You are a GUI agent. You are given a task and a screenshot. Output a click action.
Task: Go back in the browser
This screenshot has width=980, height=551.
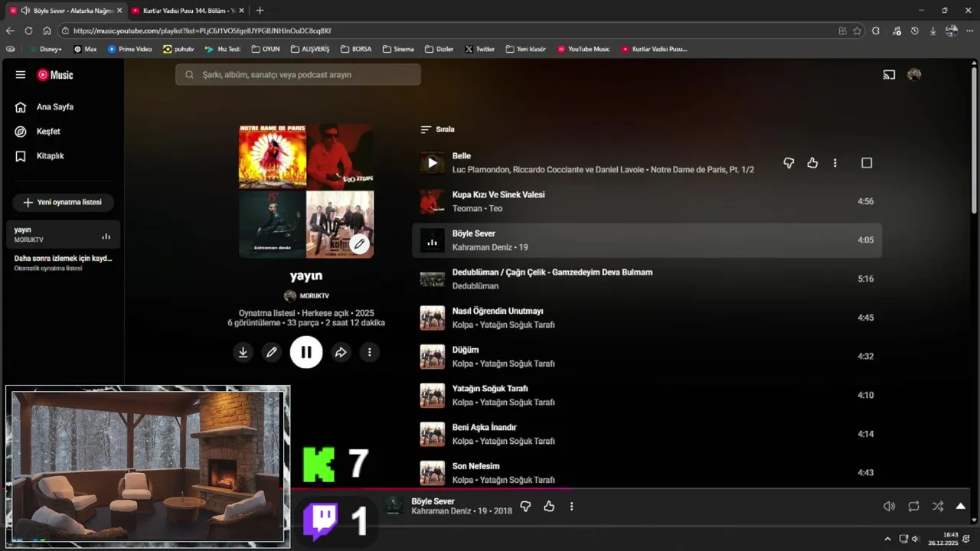pos(10,31)
